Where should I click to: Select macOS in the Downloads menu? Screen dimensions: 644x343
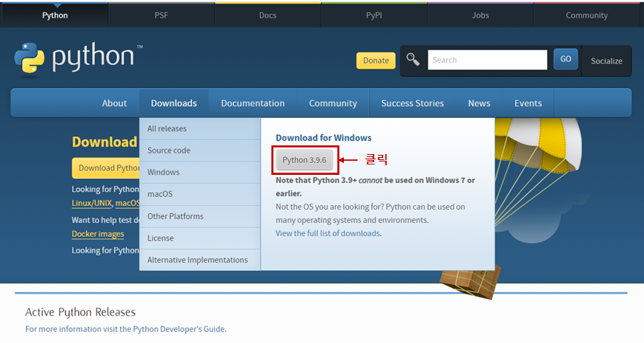200,194
